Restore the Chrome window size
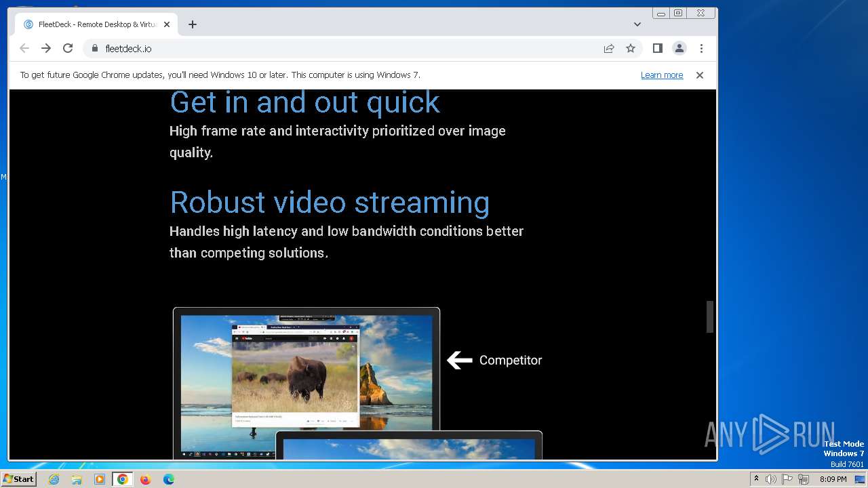The height and width of the screenshot is (488, 868). (678, 13)
